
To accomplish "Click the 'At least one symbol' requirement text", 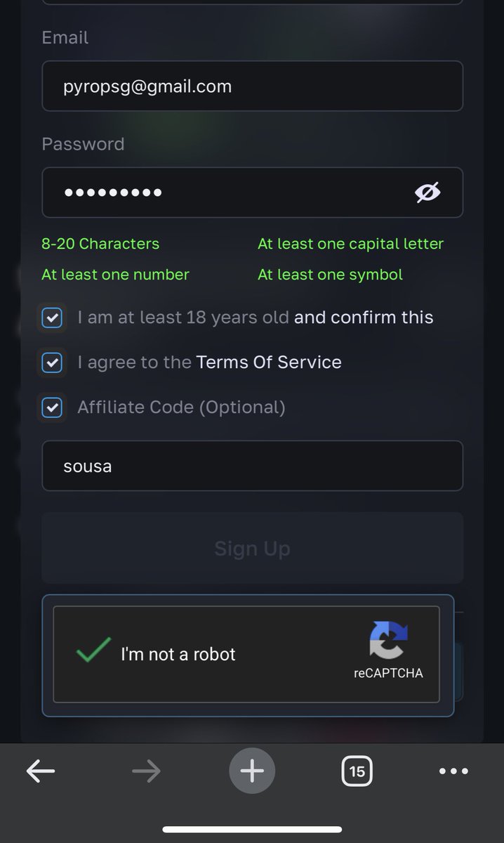I will 330,275.
